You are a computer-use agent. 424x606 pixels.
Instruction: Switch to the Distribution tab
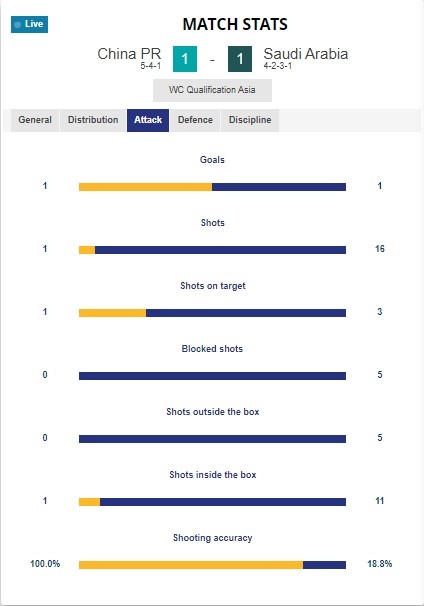click(93, 120)
